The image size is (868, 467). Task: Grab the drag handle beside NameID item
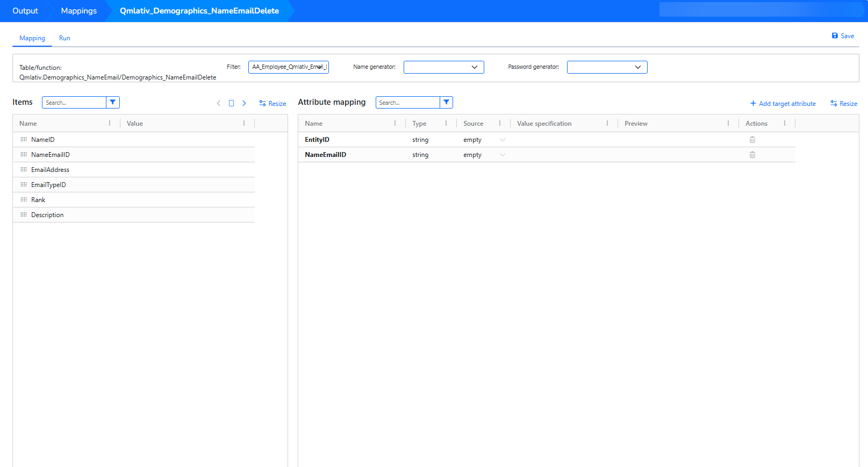24,139
